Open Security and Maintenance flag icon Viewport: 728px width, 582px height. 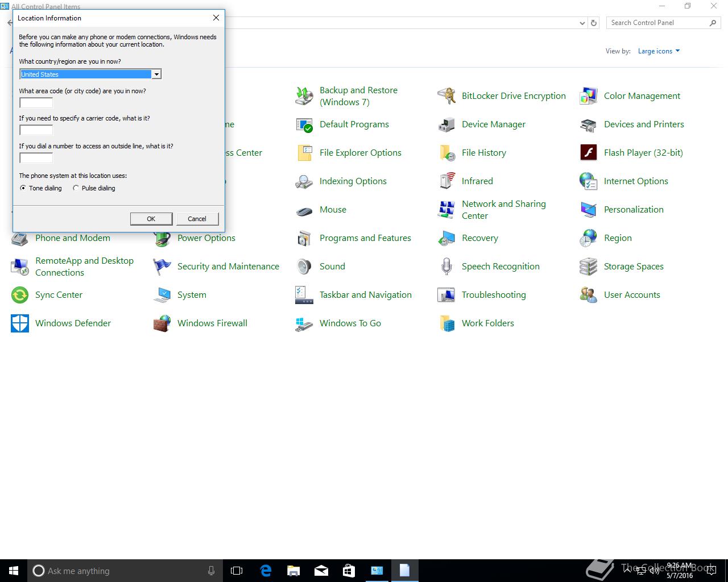click(162, 267)
